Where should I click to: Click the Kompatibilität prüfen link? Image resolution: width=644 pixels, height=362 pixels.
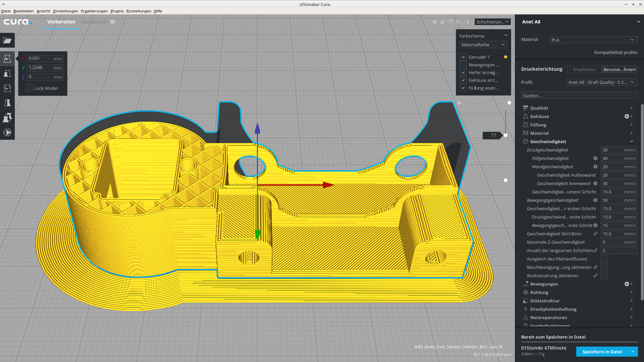pyautogui.click(x=615, y=52)
